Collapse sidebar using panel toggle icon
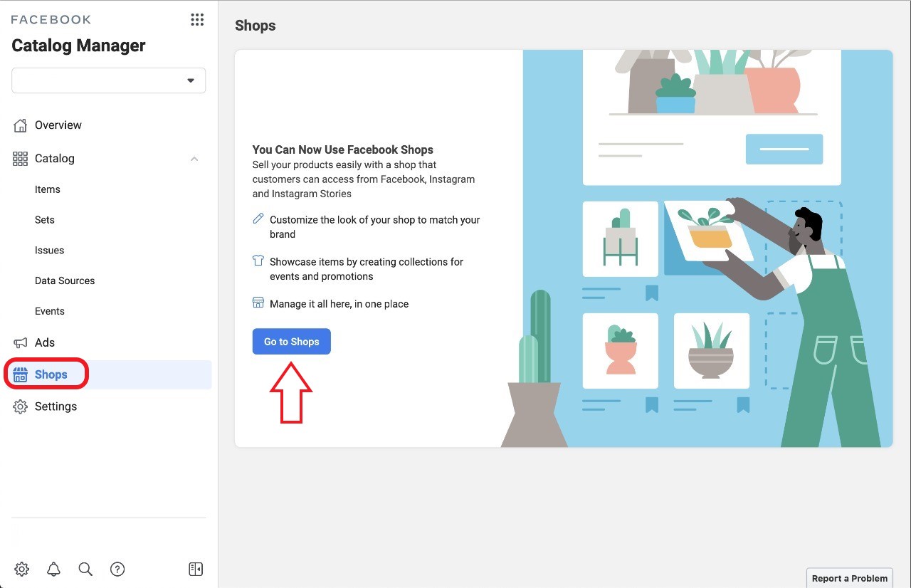Image resolution: width=911 pixels, height=588 pixels. [196, 569]
